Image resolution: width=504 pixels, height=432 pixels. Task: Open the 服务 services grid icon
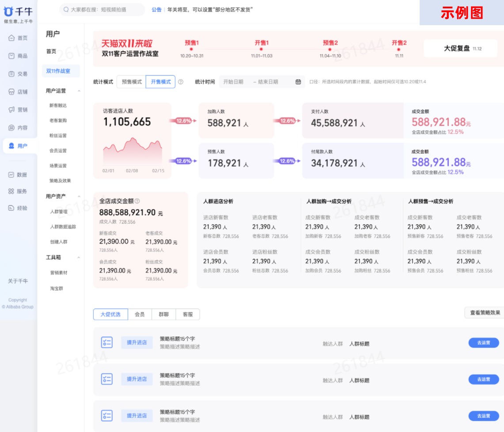[11, 191]
